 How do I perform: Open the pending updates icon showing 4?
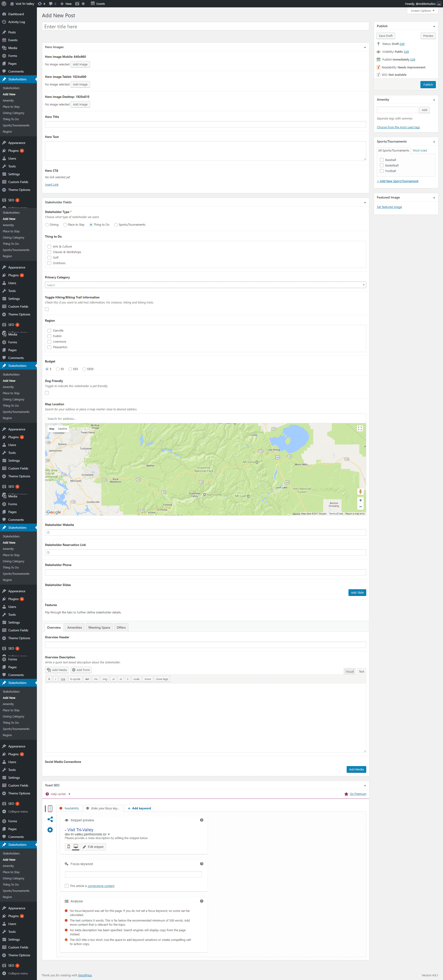(x=41, y=4)
